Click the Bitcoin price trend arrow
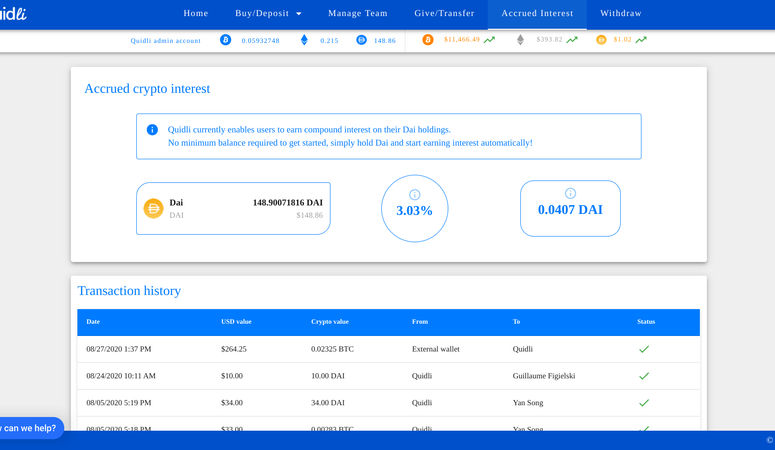This screenshot has height=450, width=775. [489, 40]
